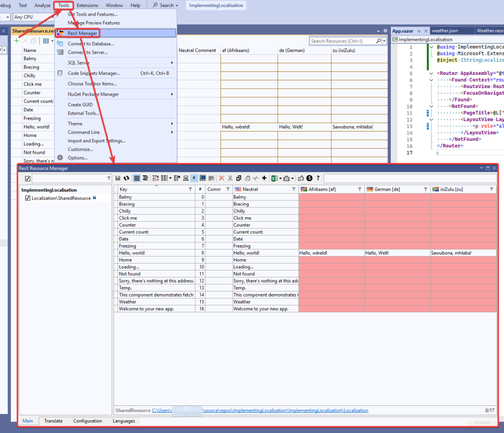Viewport: 504px width, 433px height.
Task: Click the dollar sign donate icon
Action: point(310,178)
